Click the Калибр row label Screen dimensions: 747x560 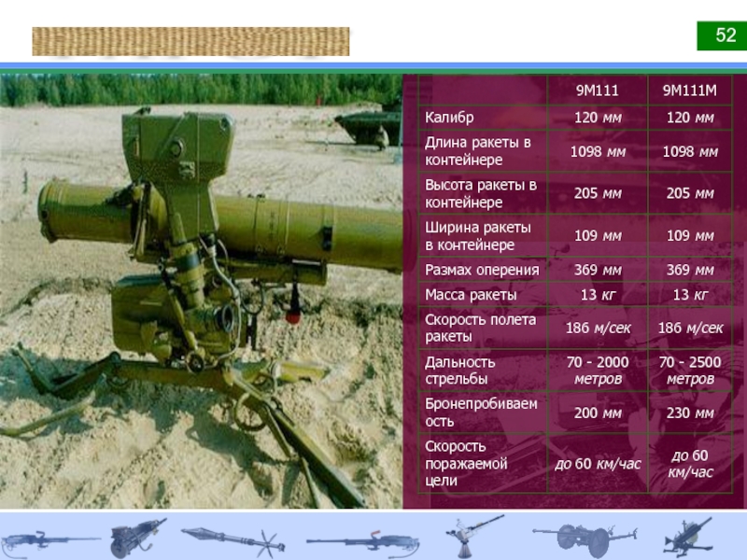(x=449, y=118)
